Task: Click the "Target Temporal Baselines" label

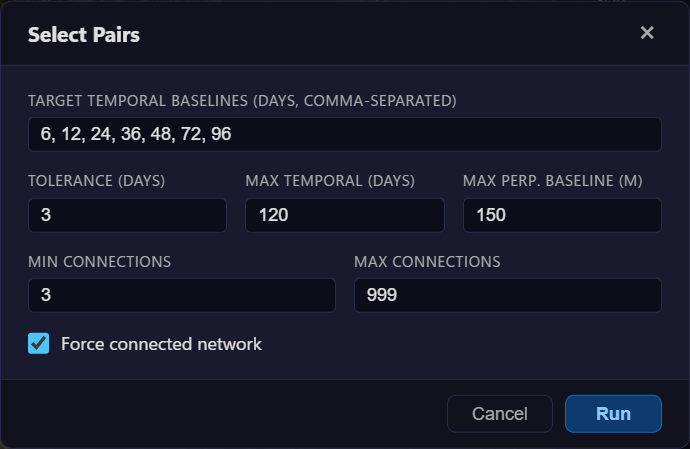Action: tap(242, 101)
